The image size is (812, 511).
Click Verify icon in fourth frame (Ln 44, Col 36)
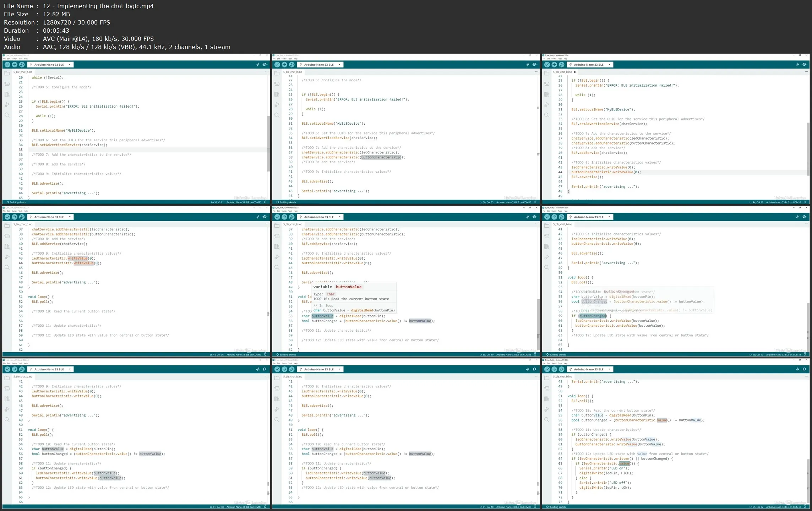click(7, 217)
